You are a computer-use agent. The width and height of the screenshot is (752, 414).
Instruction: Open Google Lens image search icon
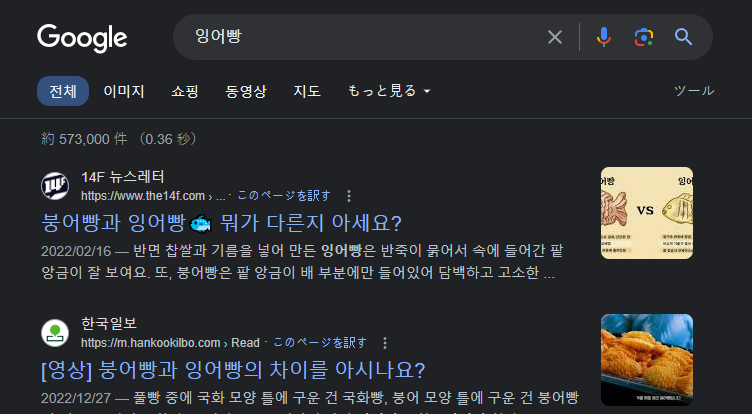click(644, 37)
